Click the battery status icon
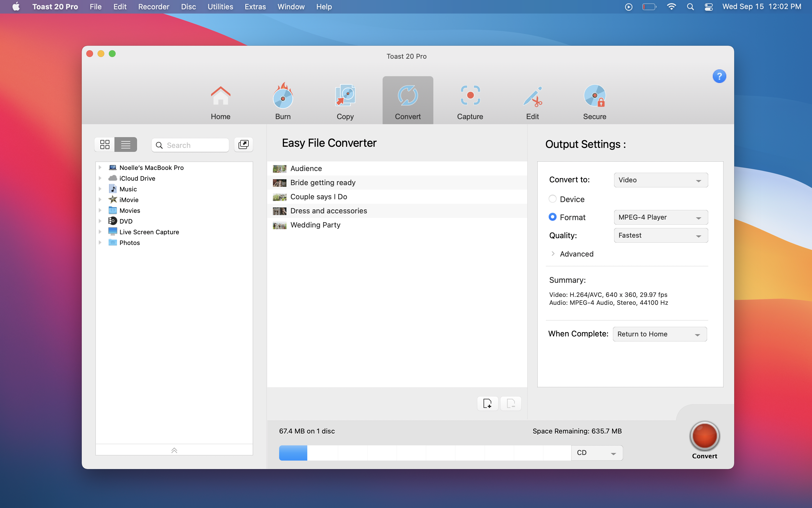The image size is (812, 508). 649,7
